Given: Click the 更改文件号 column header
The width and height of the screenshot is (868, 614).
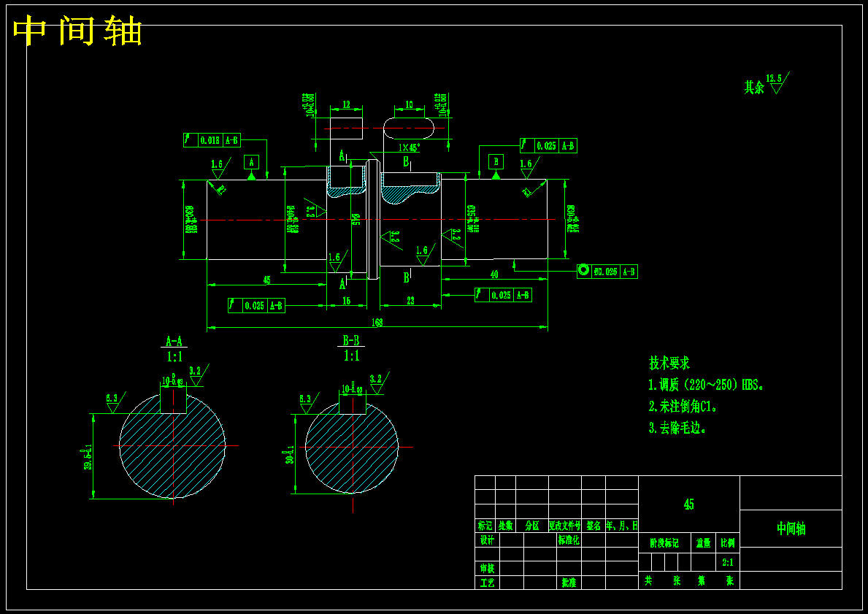Looking at the screenshot, I should click(x=564, y=526).
